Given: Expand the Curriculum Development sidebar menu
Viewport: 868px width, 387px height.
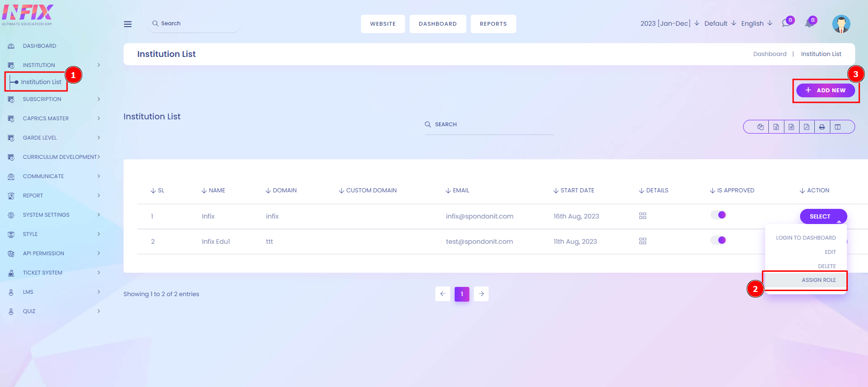Looking at the screenshot, I should [x=54, y=157].
